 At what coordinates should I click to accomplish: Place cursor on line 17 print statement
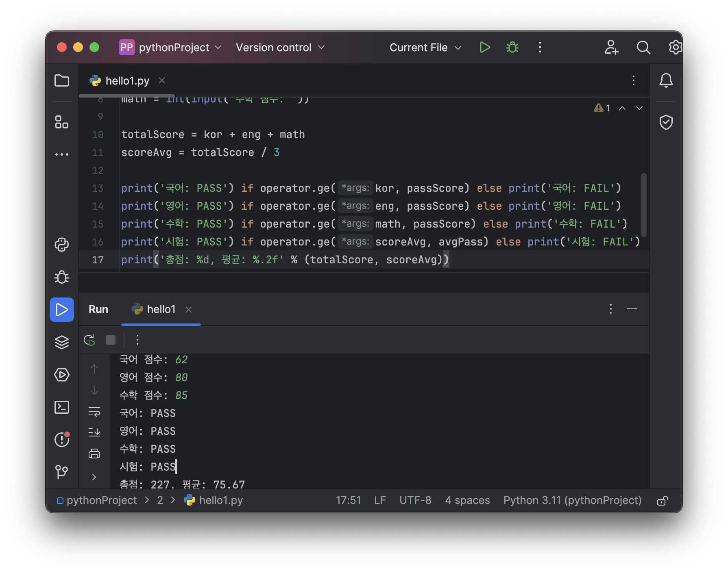coord(285,260)
